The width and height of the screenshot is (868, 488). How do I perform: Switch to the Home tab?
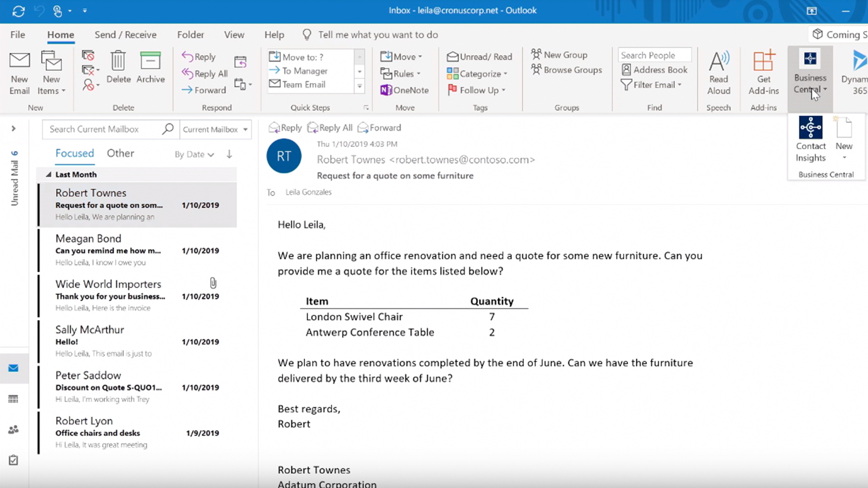pyautogui.click(x=60, y=35)
